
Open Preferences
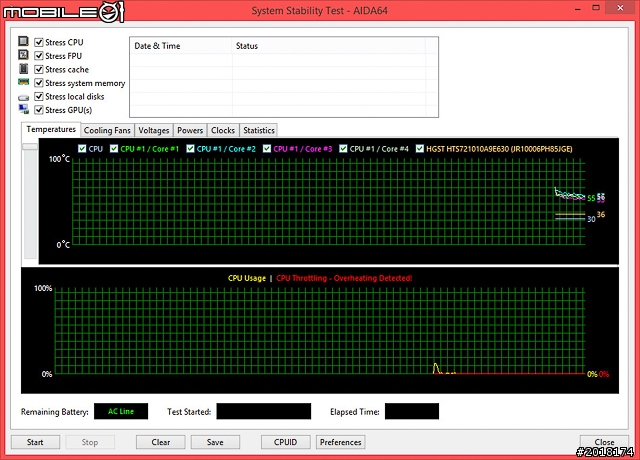pyautogui.click(x=340, y=442)
